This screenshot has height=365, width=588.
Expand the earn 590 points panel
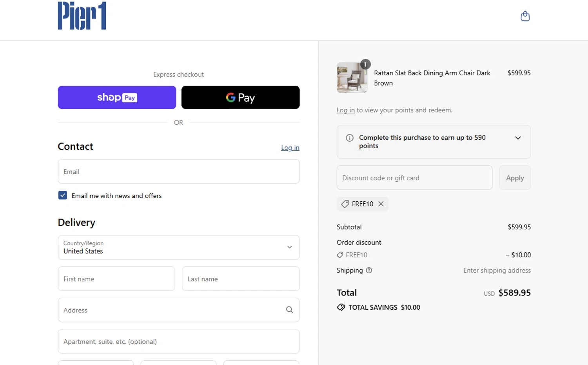click(517, 138)
